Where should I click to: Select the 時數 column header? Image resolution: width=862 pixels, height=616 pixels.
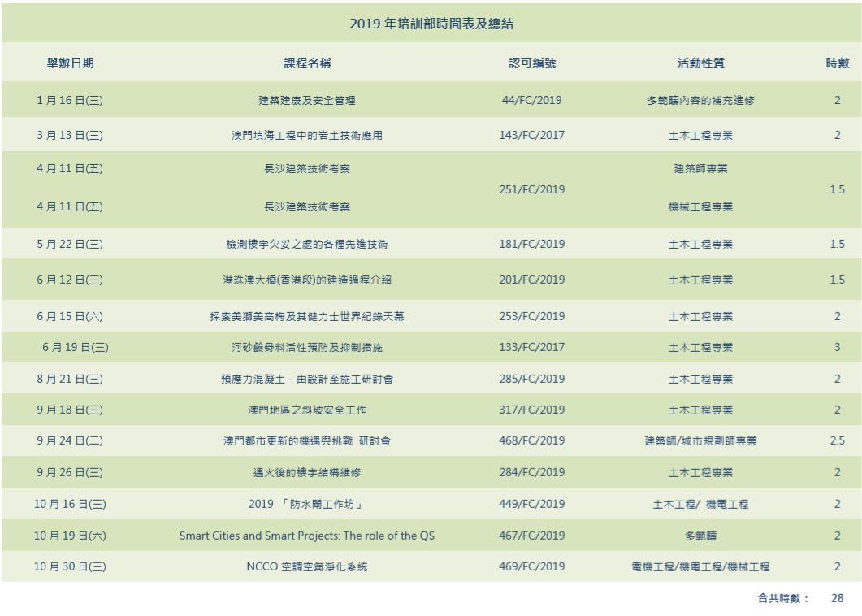pyautogui.click(x=837, y=63)
